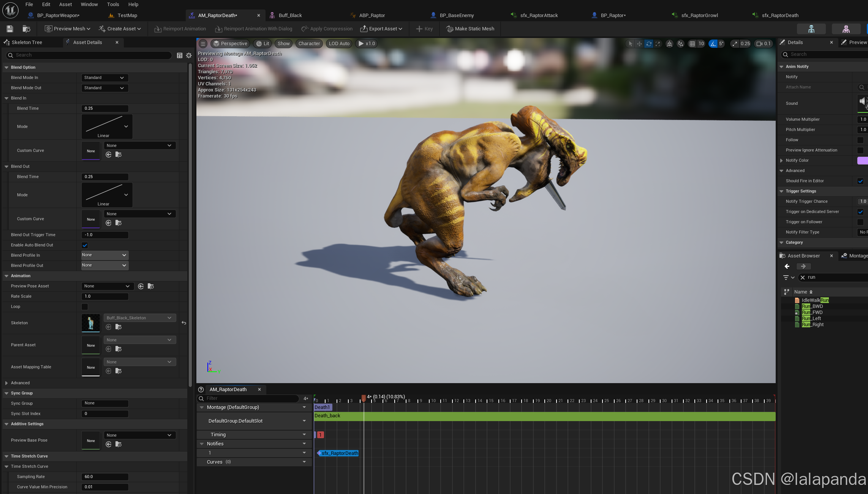Image resolution: width=868 pixels, height=494 pixels.
Task: Open Make Static Mesh tool
Action: pos(470,29)
